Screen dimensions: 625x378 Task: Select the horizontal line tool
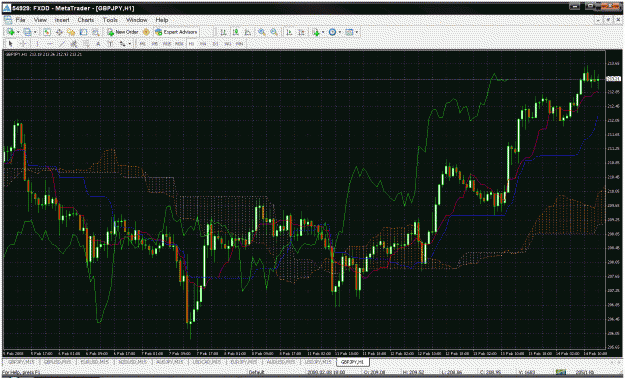[x=49, y=44]
